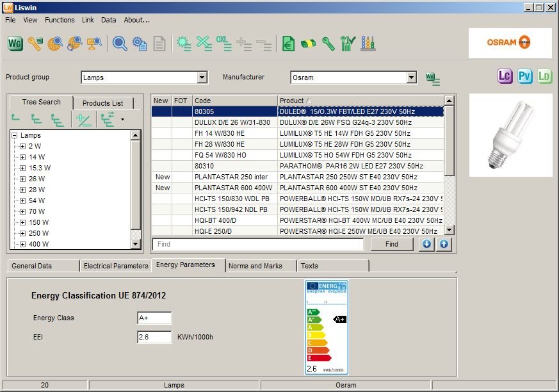Viewport: 559px width, 392px height.
Task: Collapse the Lamps tree root node
Action: coord(15,136)
